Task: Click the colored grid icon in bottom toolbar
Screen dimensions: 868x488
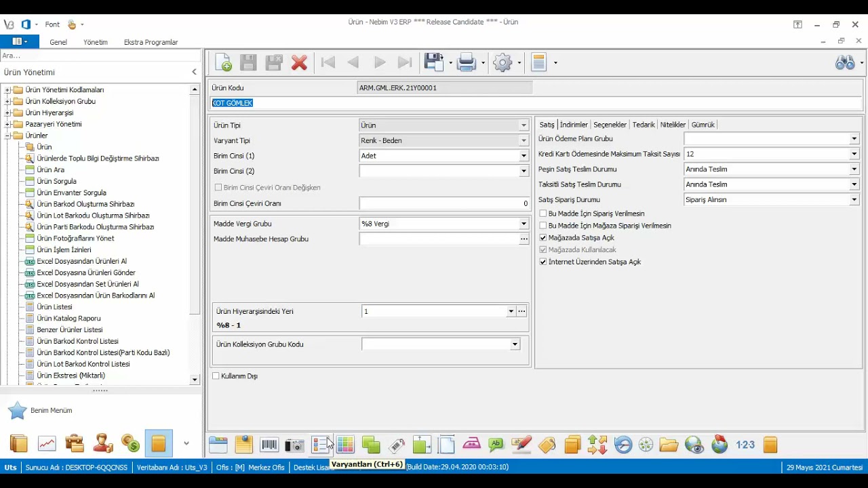Action: (345, 445)
